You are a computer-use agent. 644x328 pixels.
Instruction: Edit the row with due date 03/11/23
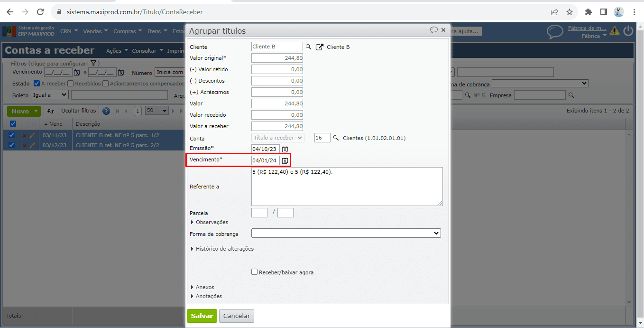(x=32, y=135)
